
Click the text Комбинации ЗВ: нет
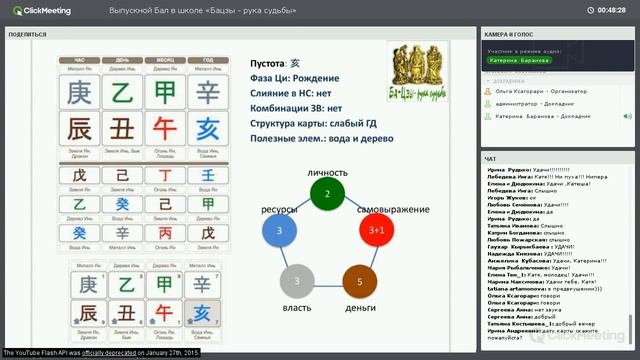tap(296, 109)
